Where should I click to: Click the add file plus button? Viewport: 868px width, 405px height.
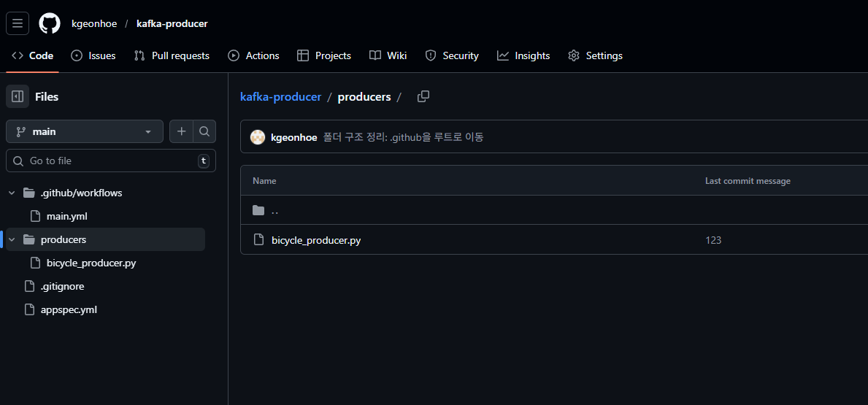coord(181,131)
